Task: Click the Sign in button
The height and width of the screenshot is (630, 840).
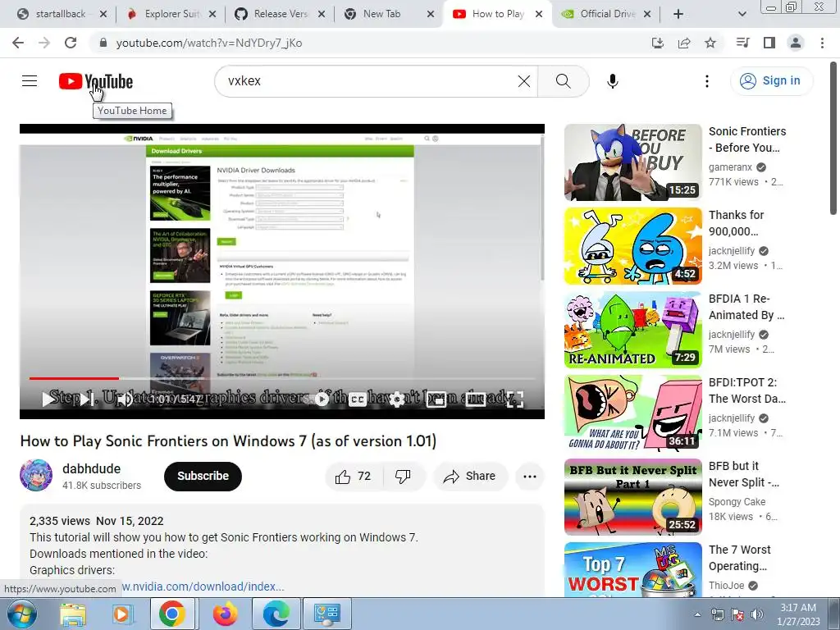Action: tap(770, 81)
